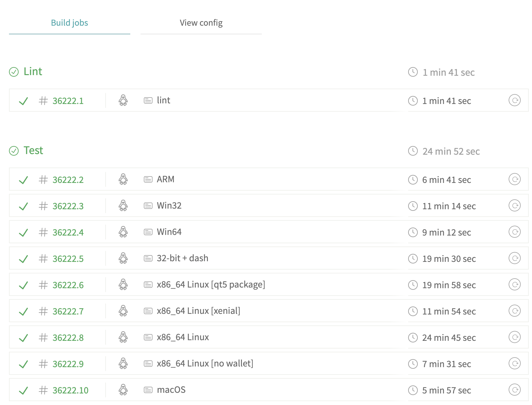Click the Linux penguin icon for Win64 job
This screenshot has width=532, height=405.
(x=123, y=232)
